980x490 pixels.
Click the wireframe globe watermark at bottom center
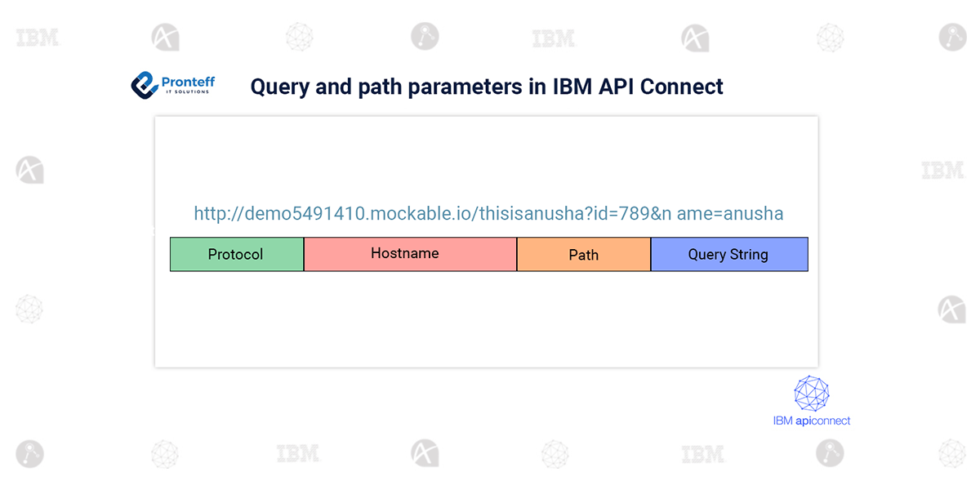[555, 453]
